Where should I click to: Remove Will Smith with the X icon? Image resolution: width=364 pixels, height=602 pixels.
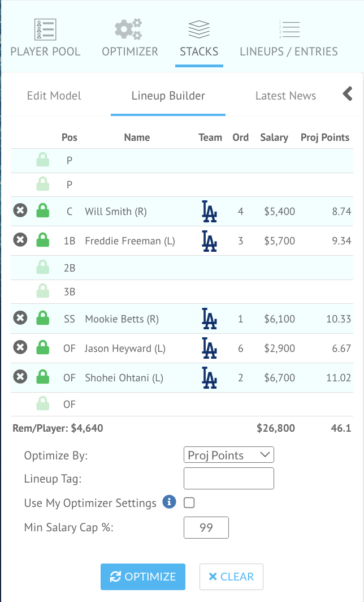tap(20, 210)
